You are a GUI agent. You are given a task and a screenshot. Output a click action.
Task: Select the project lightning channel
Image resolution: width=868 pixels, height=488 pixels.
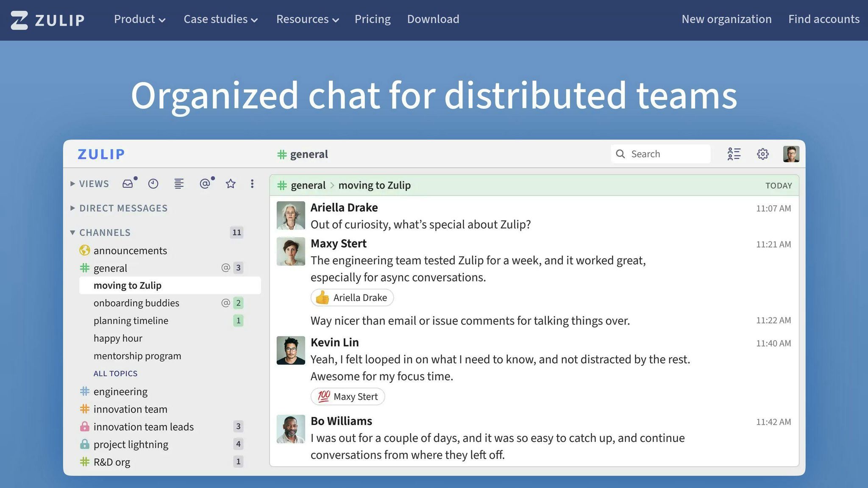click(131, 444)
